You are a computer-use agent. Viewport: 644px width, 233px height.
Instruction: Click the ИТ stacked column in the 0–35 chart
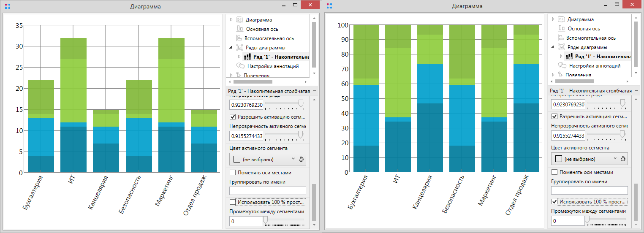73,106
